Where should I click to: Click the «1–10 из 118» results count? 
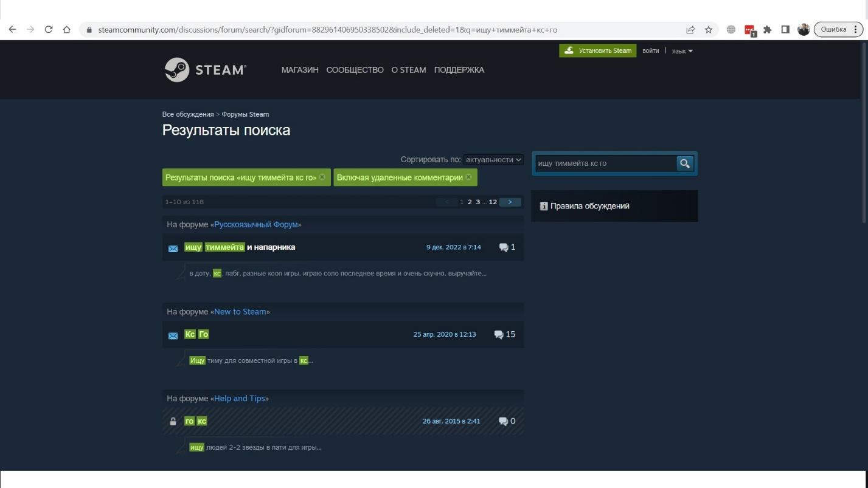[184, 202]
